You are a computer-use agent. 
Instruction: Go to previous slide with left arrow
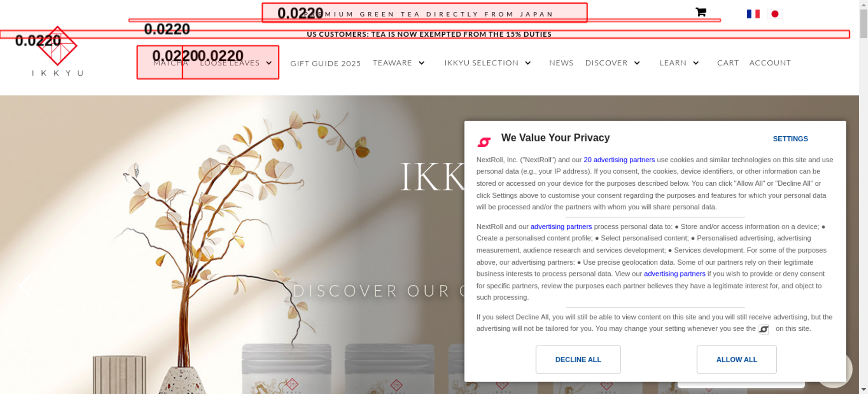click(x=25, y=286)
